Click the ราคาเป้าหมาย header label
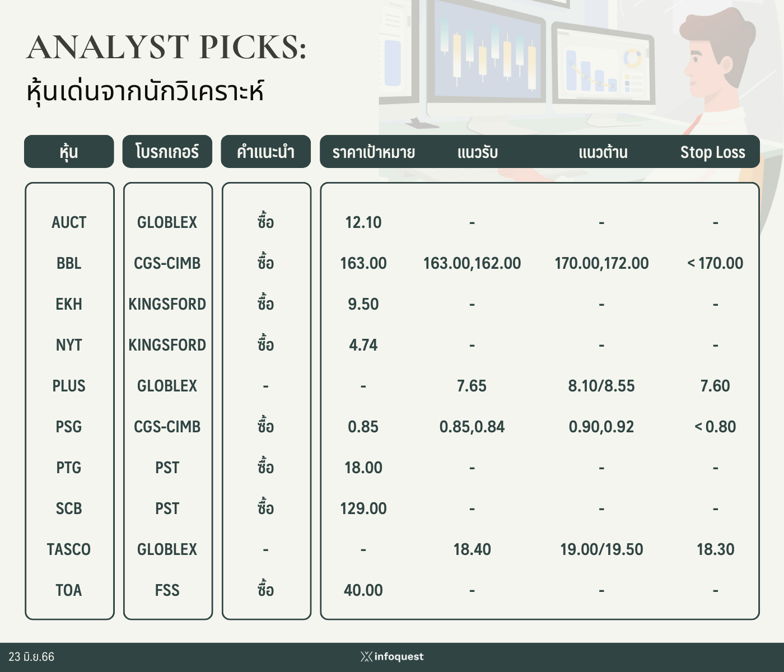The height and width of the screenshot is (672, 784). click(374, 152)
